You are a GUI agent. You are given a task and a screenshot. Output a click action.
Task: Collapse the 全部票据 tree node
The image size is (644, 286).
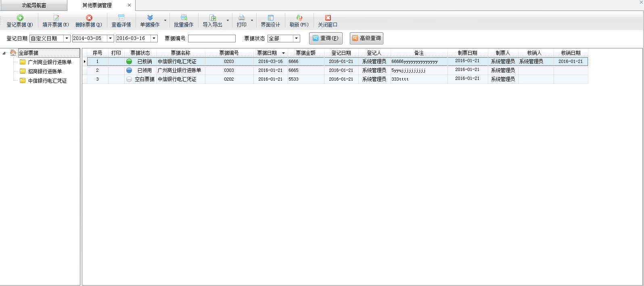click(4, 53)
